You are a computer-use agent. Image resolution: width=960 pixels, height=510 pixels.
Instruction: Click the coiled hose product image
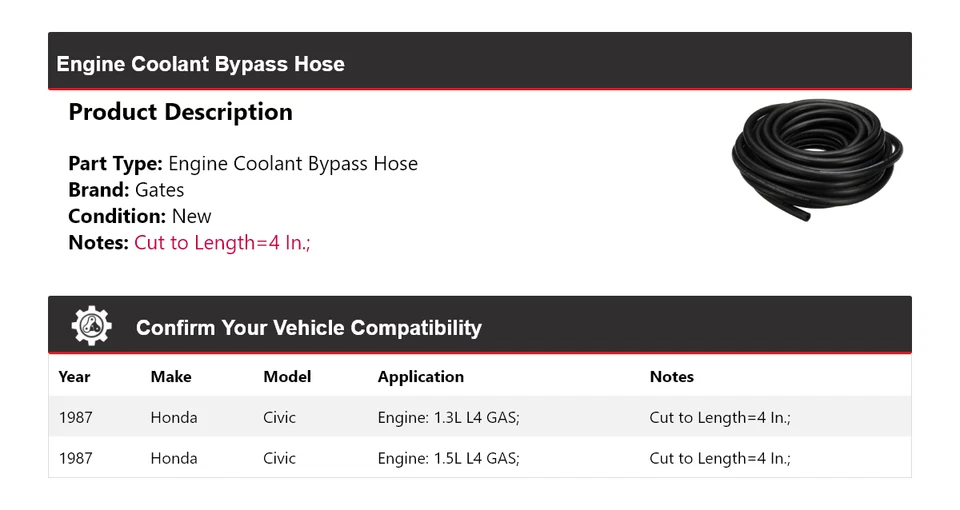coord(817,158)
